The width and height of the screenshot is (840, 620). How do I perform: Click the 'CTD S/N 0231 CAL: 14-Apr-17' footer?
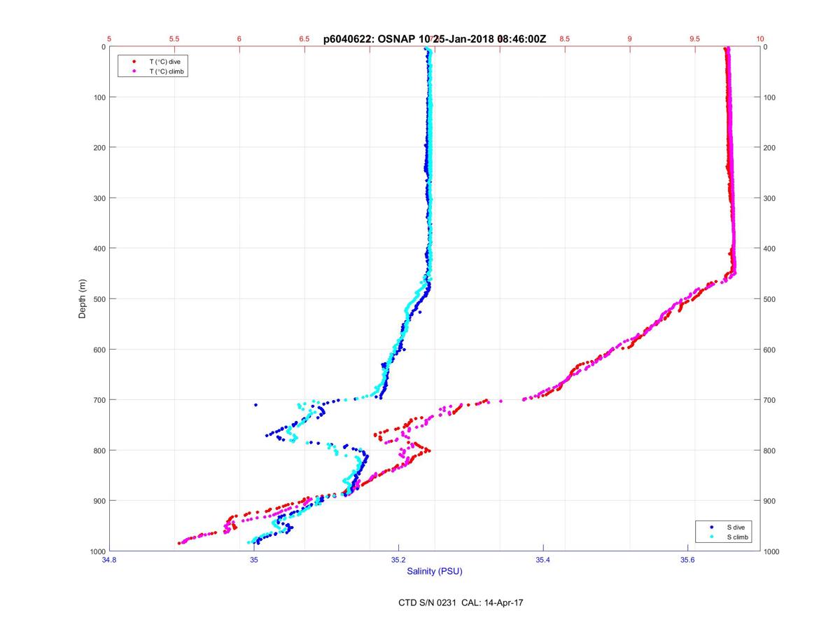(x=460, y=602)
